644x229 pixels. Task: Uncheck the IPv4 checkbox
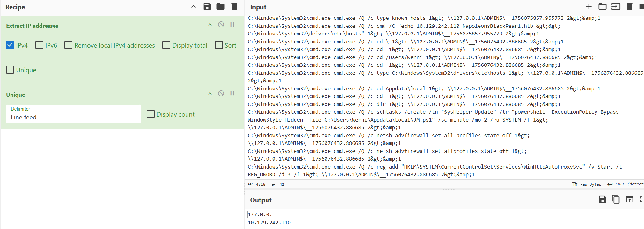point(10,45)
